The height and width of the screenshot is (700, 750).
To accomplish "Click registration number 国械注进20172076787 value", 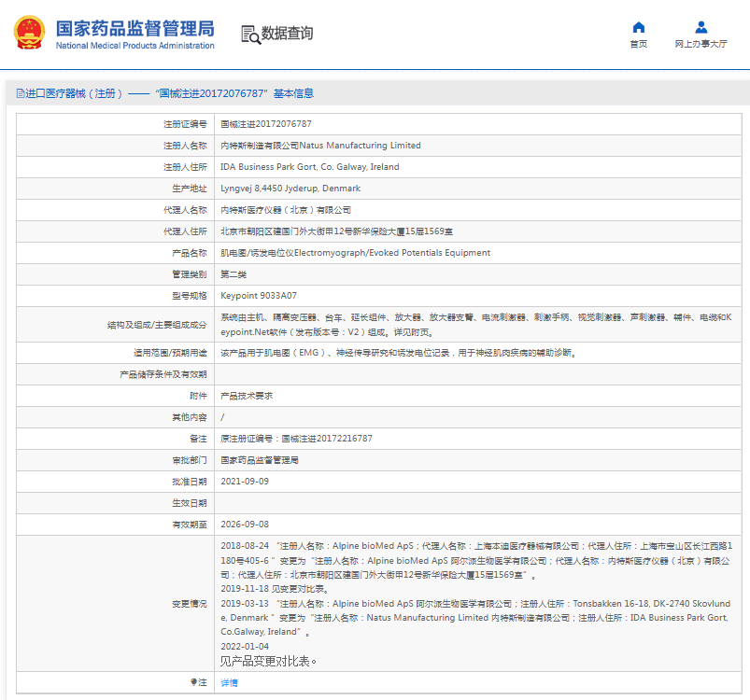I will click(x=265, y=123).
